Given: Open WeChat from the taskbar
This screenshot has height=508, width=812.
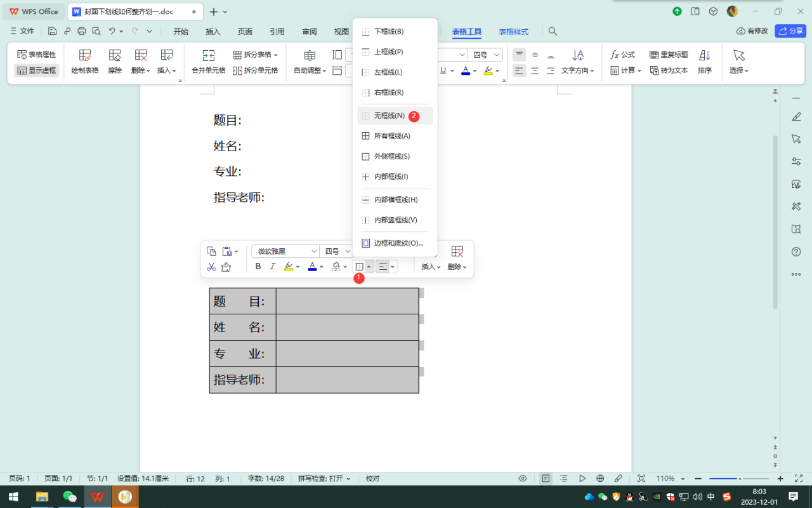Looking at the screenshot, I should pos(69,497).
